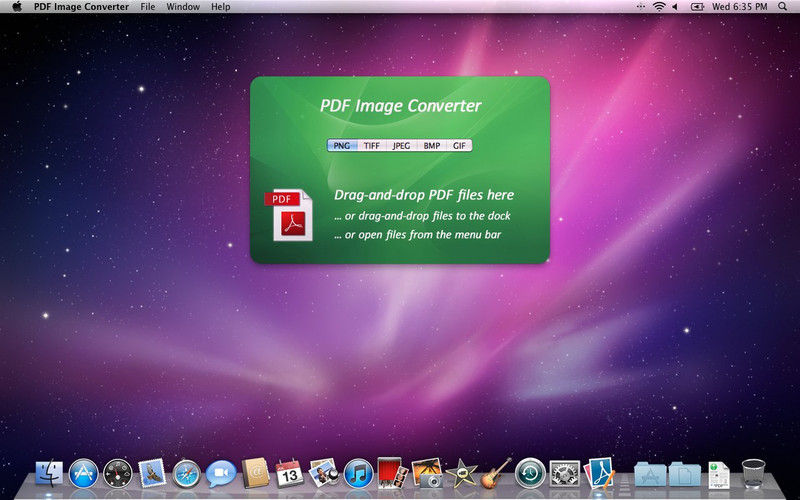Click the red PDF file icon
This screenshot has width=800, height=500.
[x=289, y=215]
